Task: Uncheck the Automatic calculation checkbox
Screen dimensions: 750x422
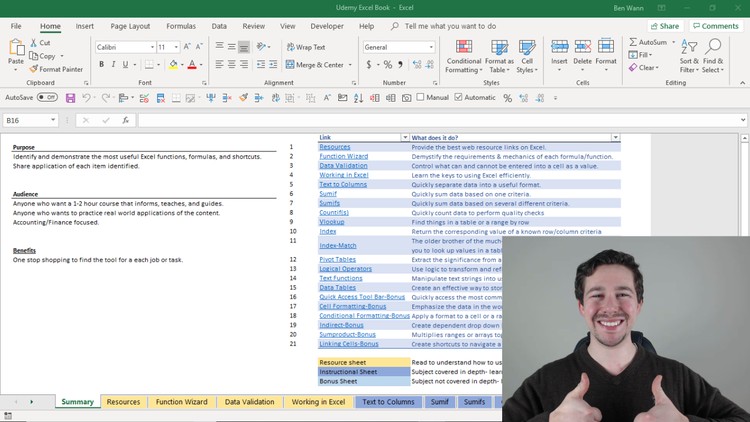Action: (x=458, y=97)
